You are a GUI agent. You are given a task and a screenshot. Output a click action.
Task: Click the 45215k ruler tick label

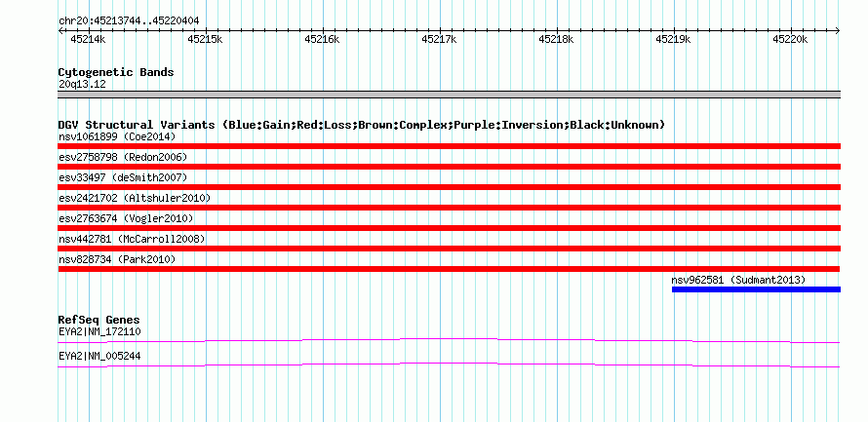point(205,39)
